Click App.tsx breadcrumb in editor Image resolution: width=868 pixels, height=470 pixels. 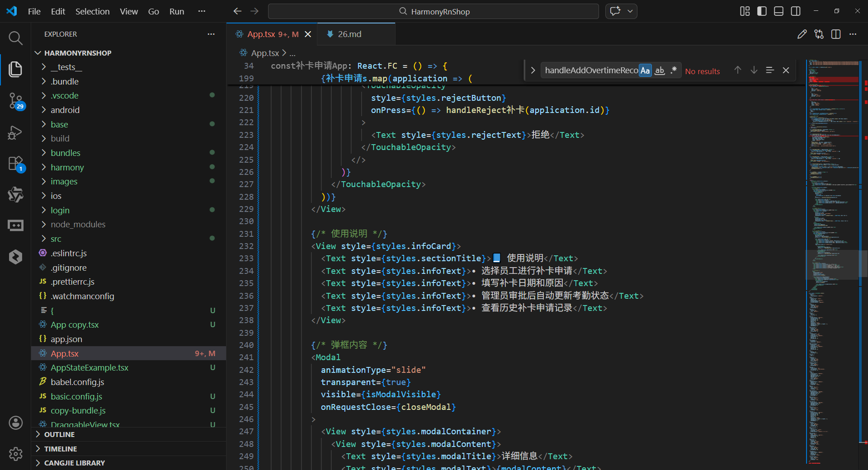[265, 53]
